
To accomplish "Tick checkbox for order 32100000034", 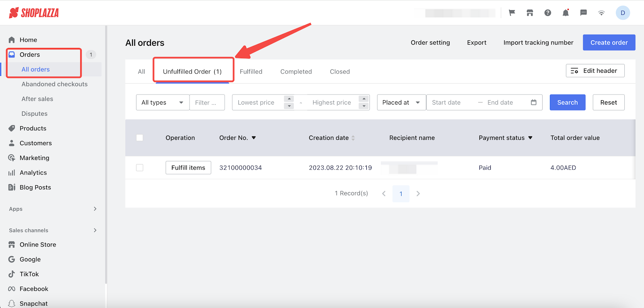I will coord(140,168).
